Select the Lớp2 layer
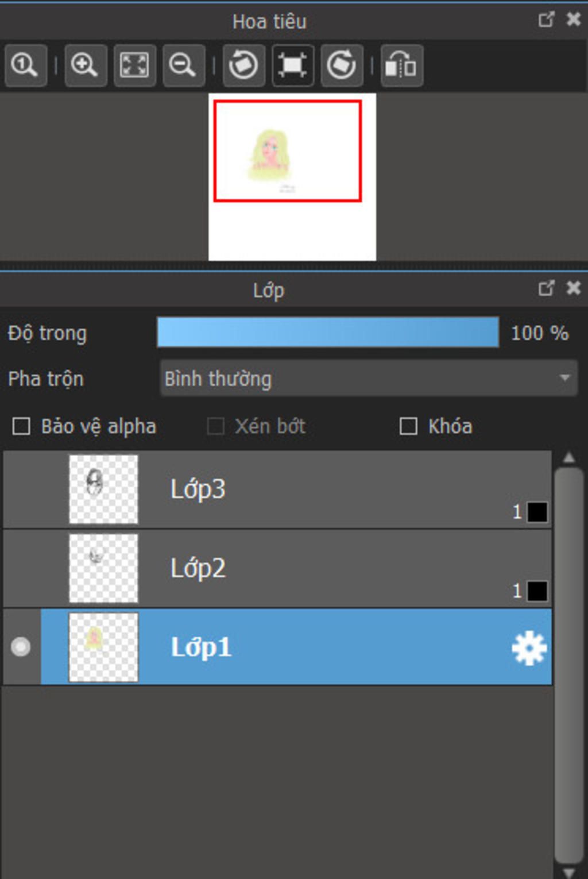Screen dimensions: 588x879 click(277, 568)
